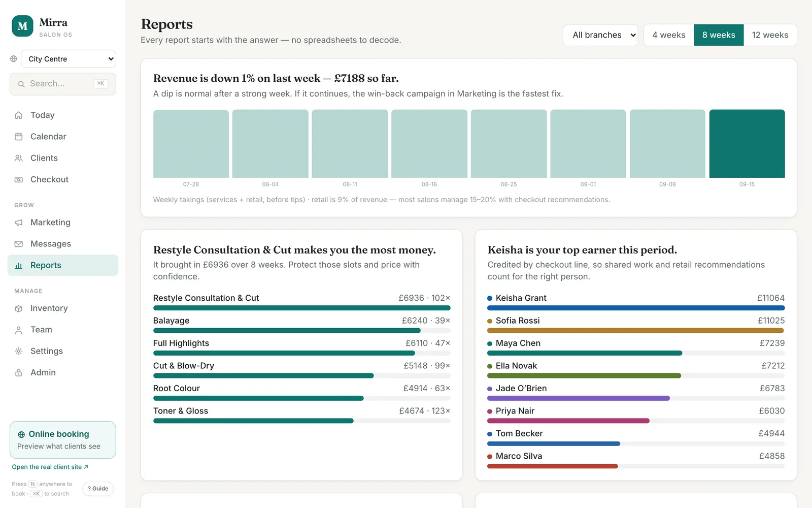Click the Toner & Gloss service label
Viewport: 812px width, 508px height.
click(x=181, y=411)
